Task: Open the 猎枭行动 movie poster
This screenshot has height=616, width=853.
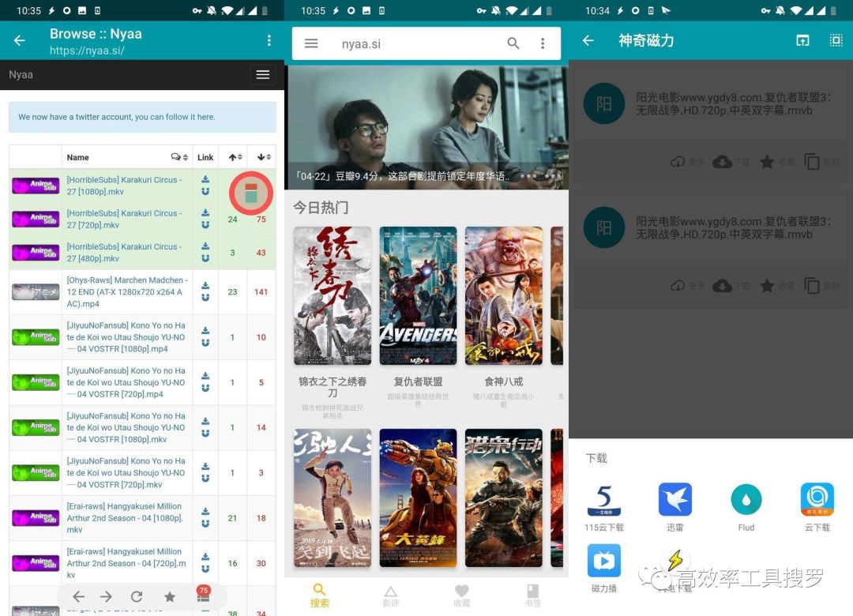Action: tap(504, 498)
